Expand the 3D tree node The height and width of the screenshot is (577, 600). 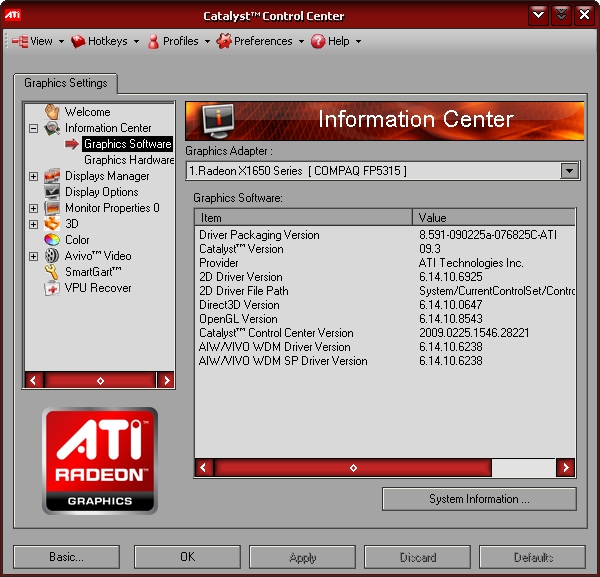pos(34,224)
